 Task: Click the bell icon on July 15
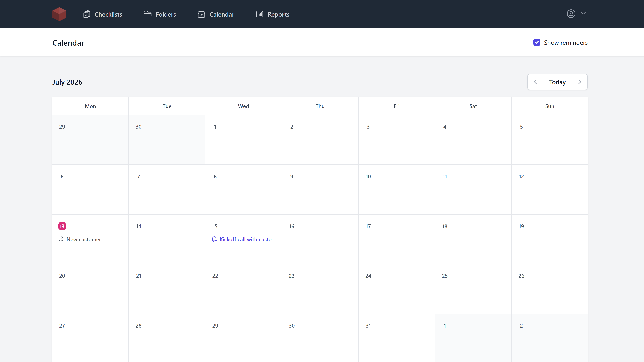214,239
